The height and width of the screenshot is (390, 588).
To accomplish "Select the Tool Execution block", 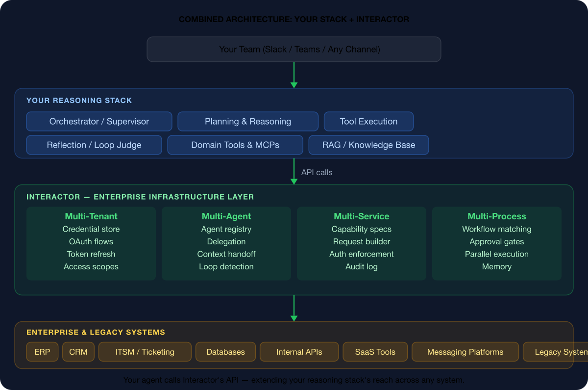I will (x=368, y=121).
